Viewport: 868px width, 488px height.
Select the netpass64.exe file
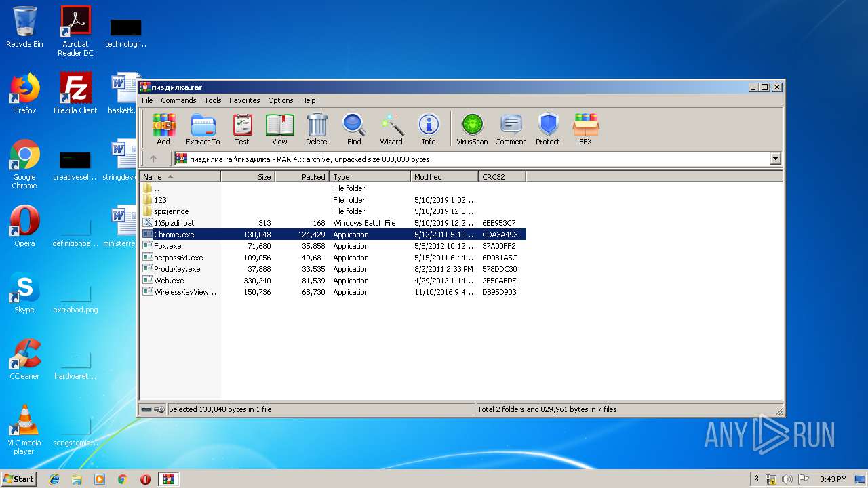(333, 258)
